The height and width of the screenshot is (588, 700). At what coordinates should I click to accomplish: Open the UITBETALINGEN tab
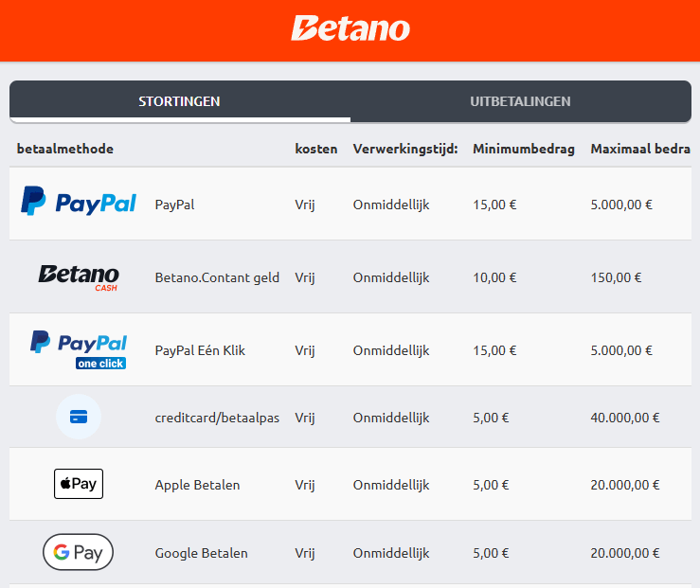521,101
